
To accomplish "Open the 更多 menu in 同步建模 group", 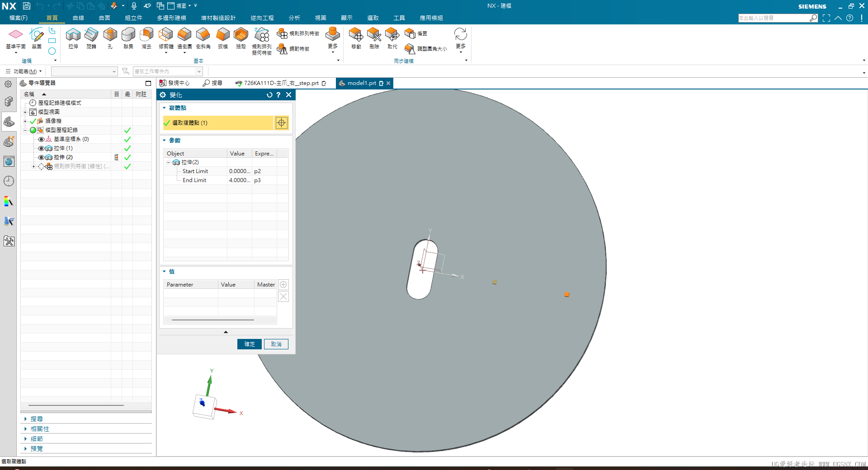I will (x=461, y=41).
